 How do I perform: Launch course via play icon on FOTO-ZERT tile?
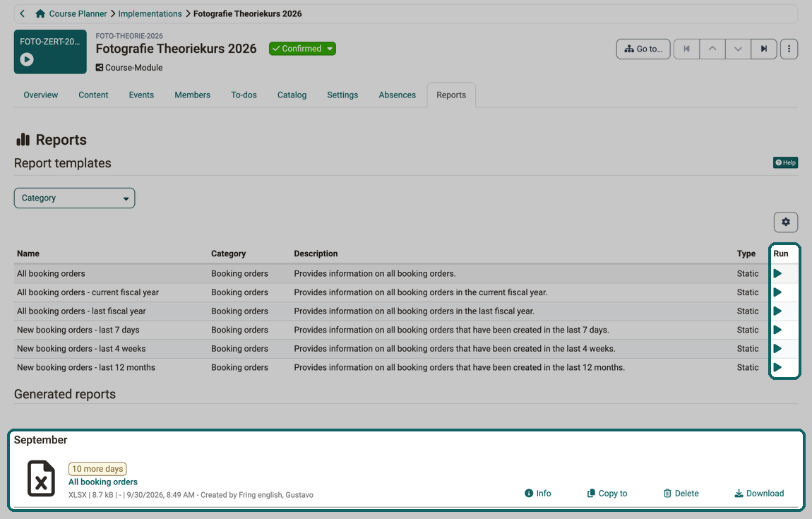pos(27,59)
